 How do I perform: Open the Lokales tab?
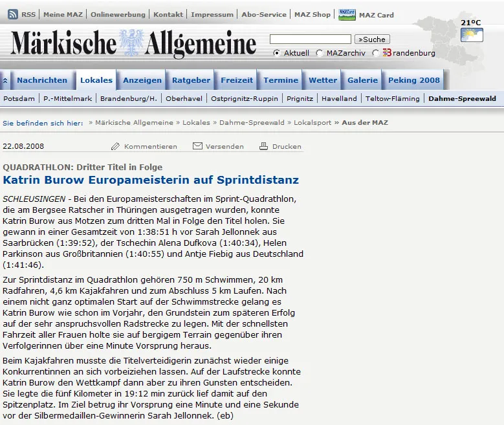(96, 80)
